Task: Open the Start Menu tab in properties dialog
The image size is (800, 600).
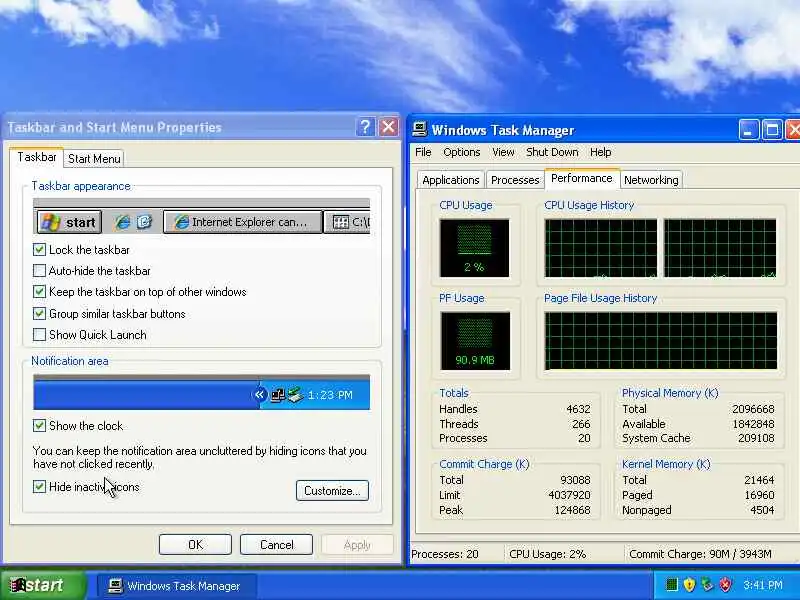Action: 94,159
